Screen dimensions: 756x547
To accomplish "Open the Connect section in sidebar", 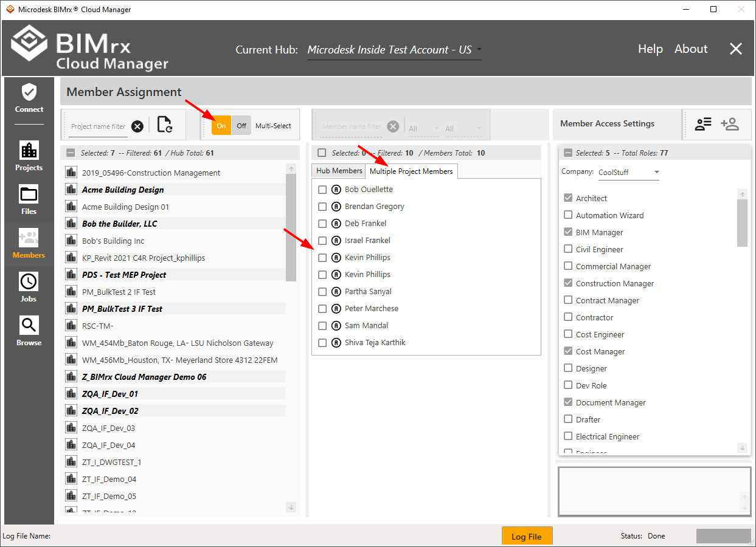I will pyautogui.click(x=29, y=98).
